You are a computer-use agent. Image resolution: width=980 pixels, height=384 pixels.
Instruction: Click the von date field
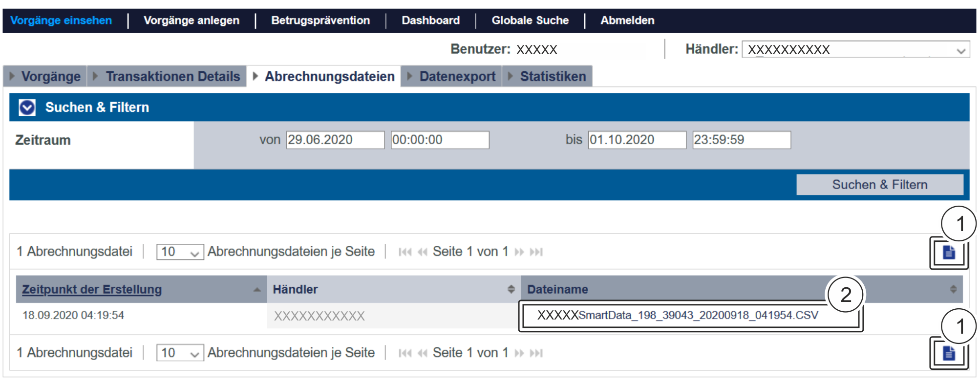335,140
